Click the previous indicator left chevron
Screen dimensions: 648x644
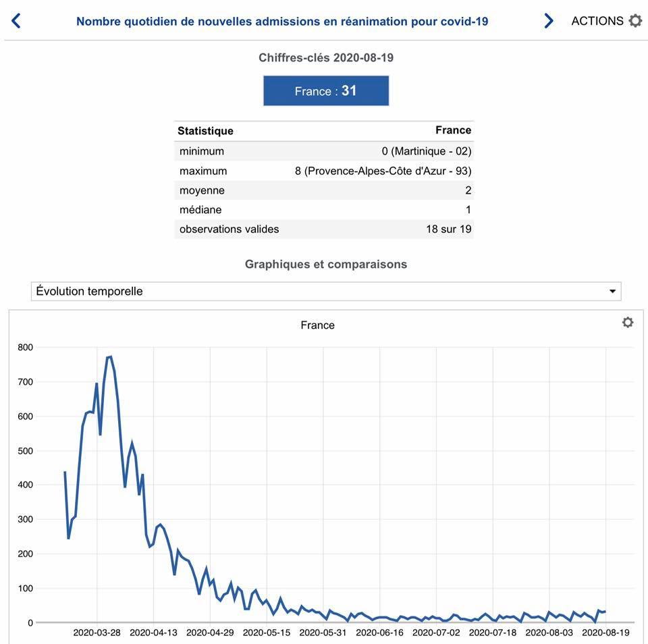(x=16, y=21)
